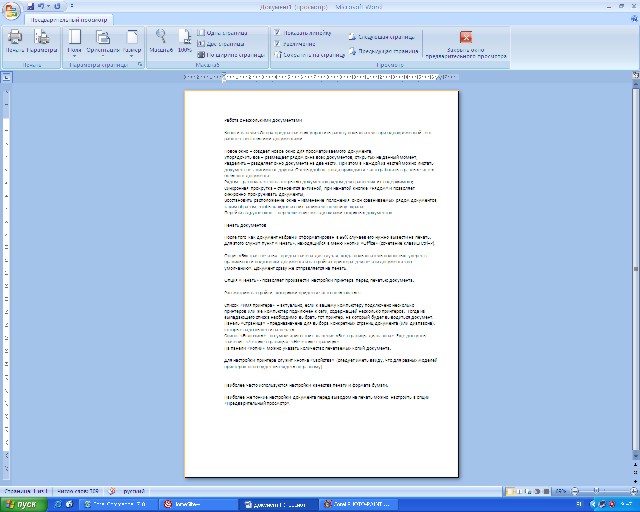Open Orientation (Ориентация) dropdown
This screenshot has width=640, height=512.
click(x=102, y=40)
